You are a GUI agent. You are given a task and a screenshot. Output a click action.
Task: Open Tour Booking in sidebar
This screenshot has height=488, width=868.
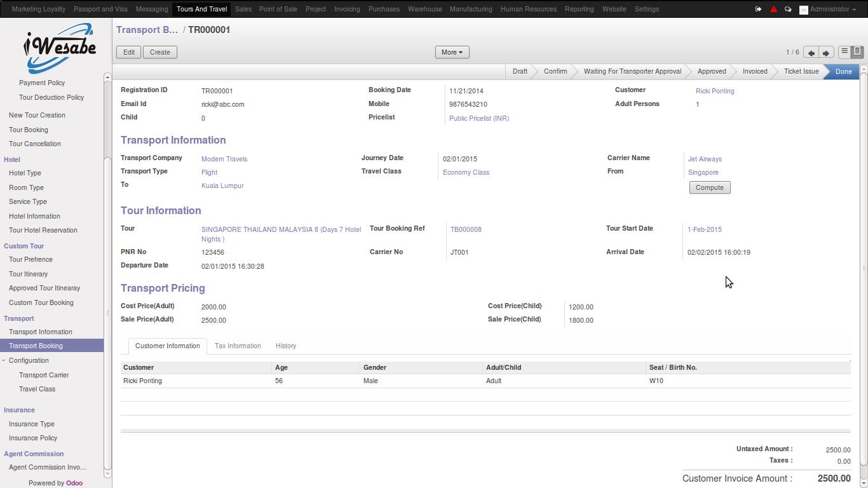click(x=29, y=130)
